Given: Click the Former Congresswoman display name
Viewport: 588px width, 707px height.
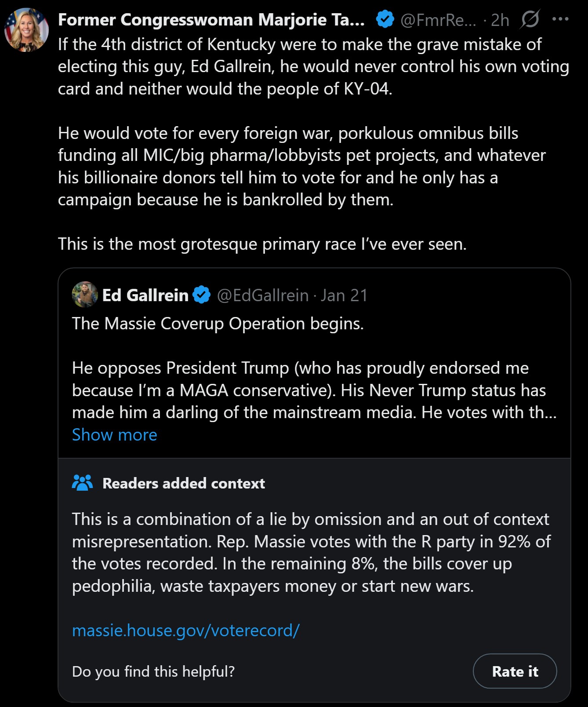Looking at the screenshot, I should [x=211, y=20].
